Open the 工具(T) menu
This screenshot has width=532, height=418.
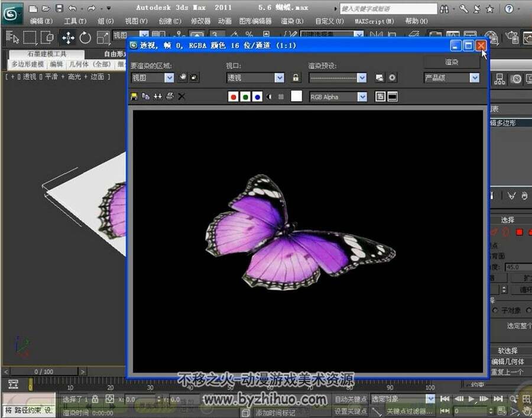coord(75,21)
